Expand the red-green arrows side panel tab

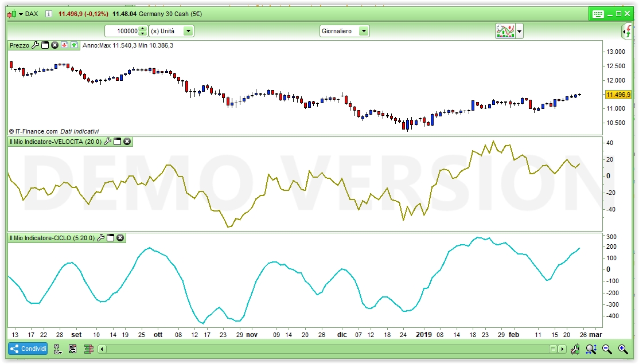(627, 32)
